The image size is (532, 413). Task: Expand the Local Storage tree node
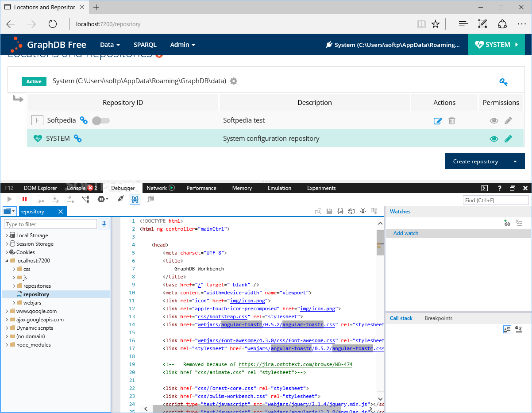tap(7, 235)
